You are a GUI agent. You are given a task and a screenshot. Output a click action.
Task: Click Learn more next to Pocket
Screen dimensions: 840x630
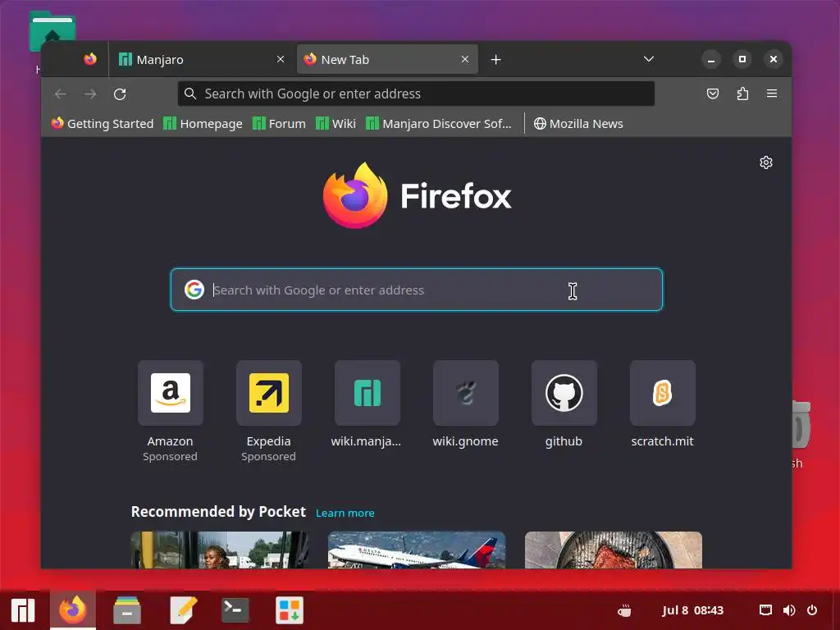[x=345, y=514]
